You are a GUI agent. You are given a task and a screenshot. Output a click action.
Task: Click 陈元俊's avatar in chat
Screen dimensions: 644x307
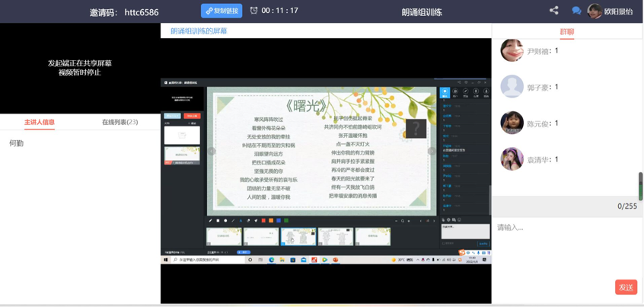(512, 123)
